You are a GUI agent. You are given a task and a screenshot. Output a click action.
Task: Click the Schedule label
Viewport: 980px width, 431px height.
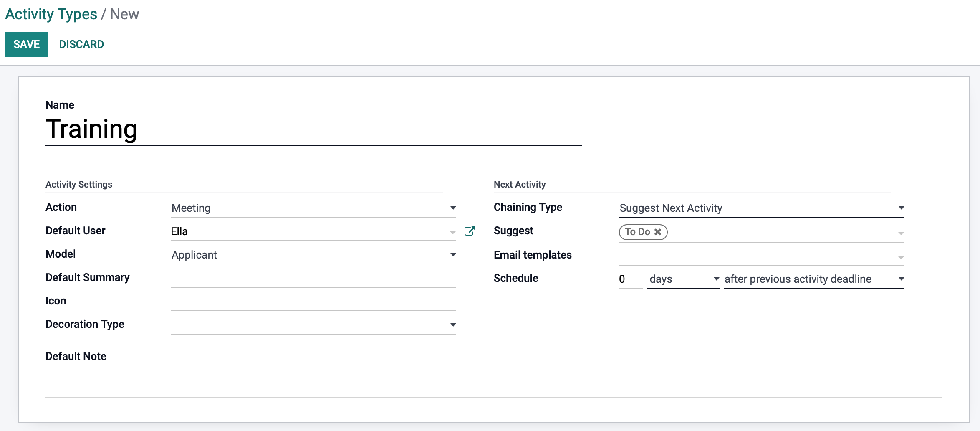[x=516, y=278]
